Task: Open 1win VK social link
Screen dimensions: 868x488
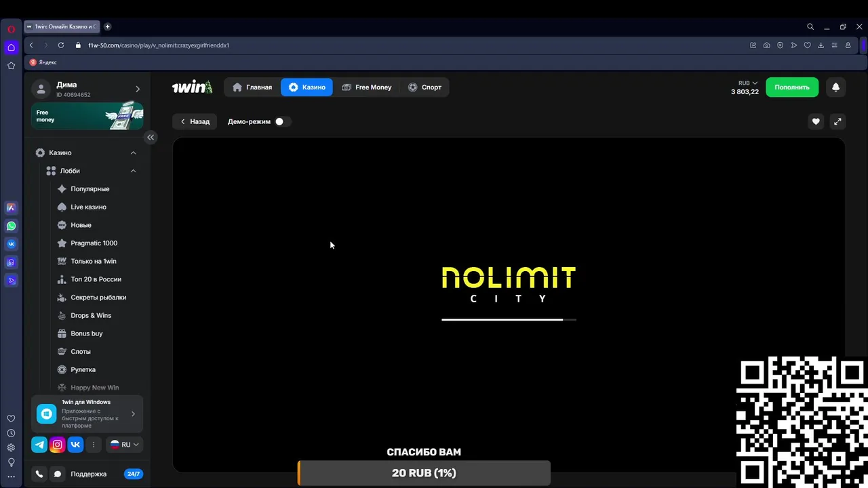Action: coord(75,445)
